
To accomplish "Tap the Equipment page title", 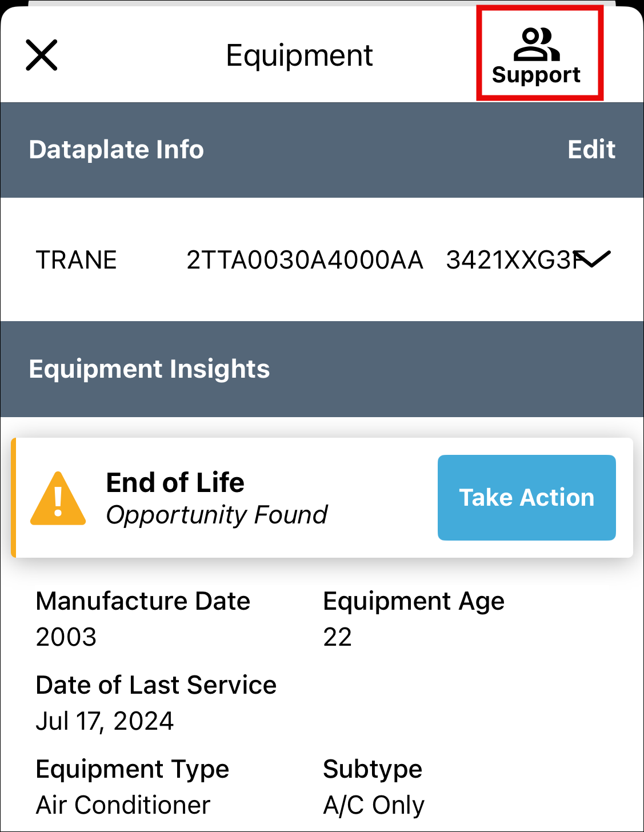I will pyautogui.click(x=299, y=55).
